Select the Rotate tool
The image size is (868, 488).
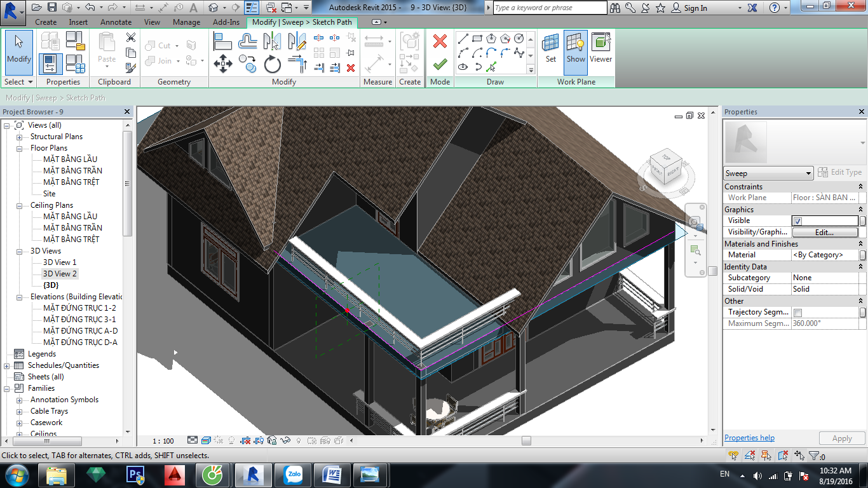[272, 64]
